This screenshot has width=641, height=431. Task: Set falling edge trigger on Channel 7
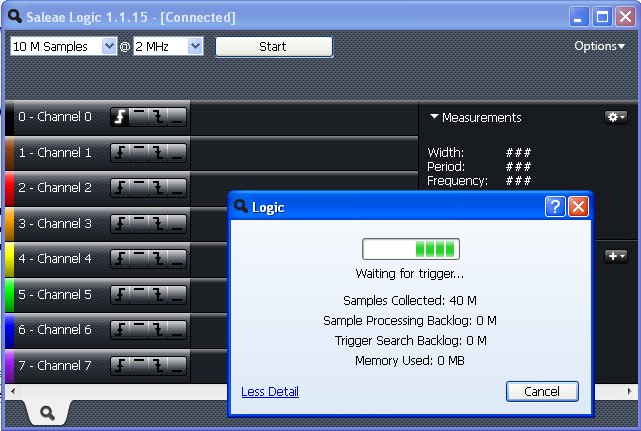pyautogui.click(x=158, y=366)
